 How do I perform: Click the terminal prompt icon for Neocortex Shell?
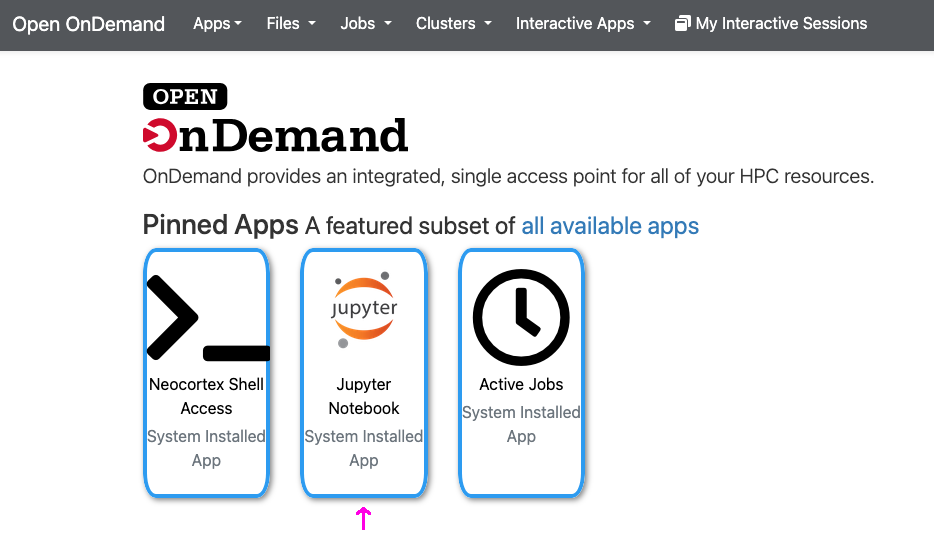tap(207, 317)
